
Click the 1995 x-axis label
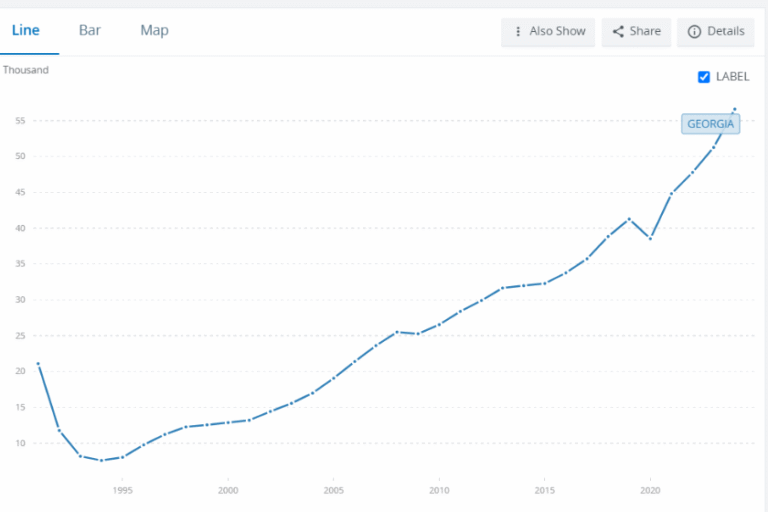coord(122,490)
